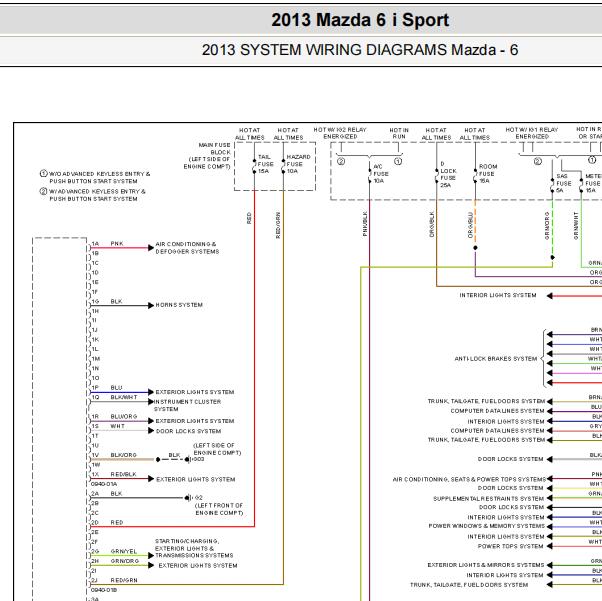602x601 pixels.
Task: Select the dashed "BLK" wire label near pin 1V
Action: point(174,455)
